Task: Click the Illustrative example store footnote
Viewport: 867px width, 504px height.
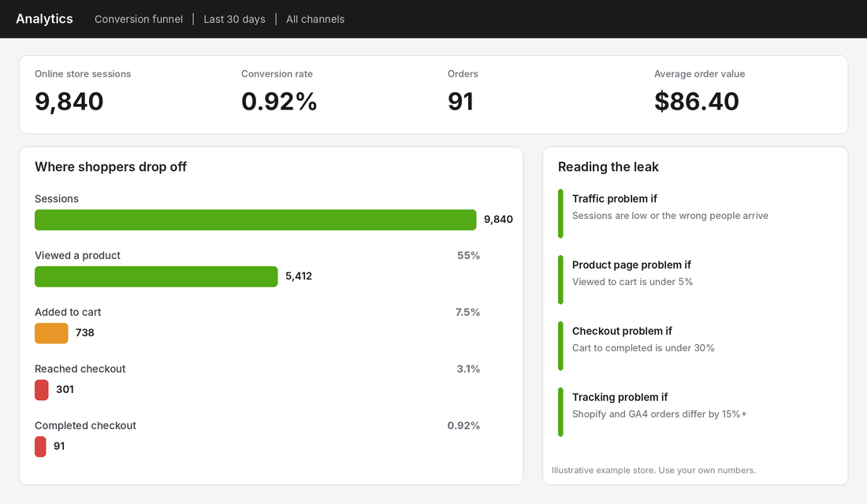Action: coord(653,470)
